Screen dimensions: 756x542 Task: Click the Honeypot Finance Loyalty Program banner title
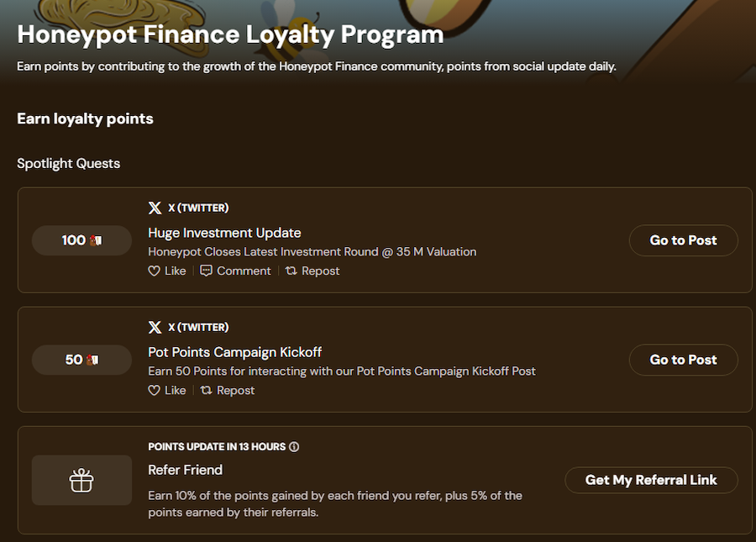[x=229, y=34]
